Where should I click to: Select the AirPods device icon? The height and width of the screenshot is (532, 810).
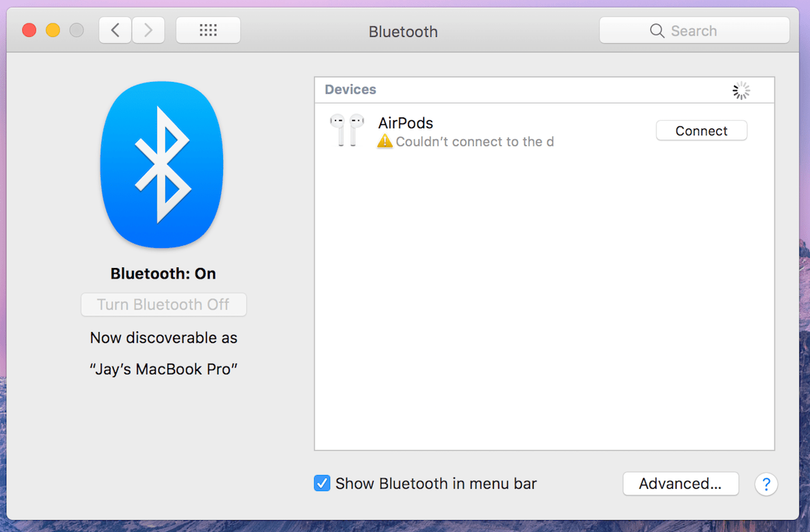pos(347,130)
